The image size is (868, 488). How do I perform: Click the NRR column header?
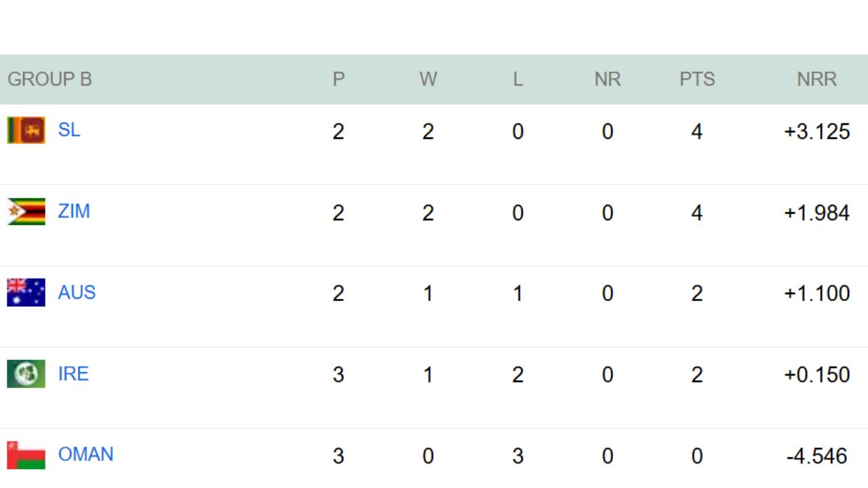click(x=816, y=79)
